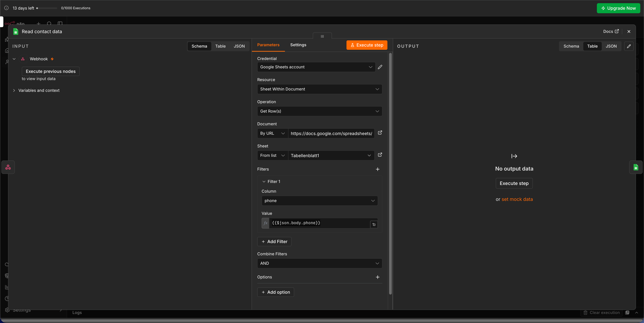Screen dimensions: 644x323
Task: Click the Add option button
Action: coord(276,292)
